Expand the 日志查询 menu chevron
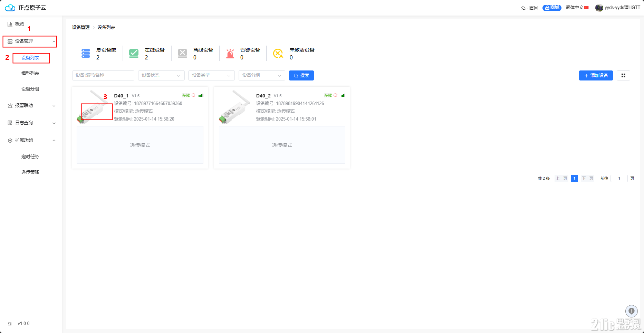Screen dimensions: 644x333 54,123
